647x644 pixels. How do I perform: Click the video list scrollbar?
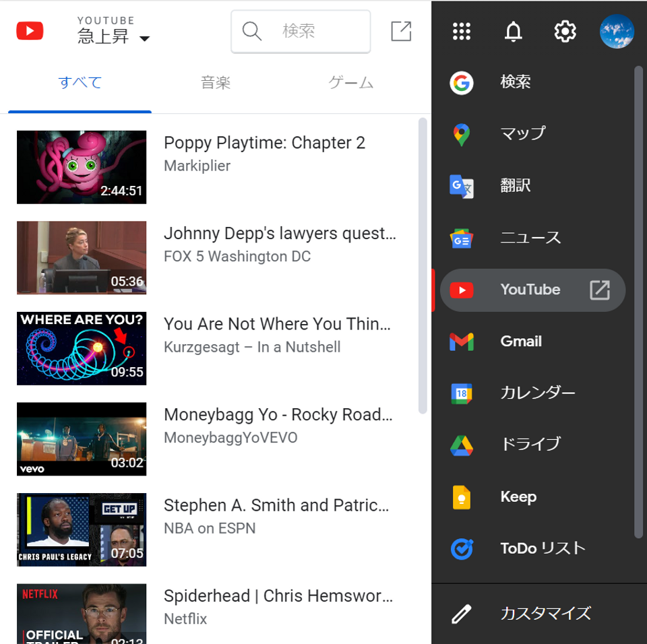(422, 265)
